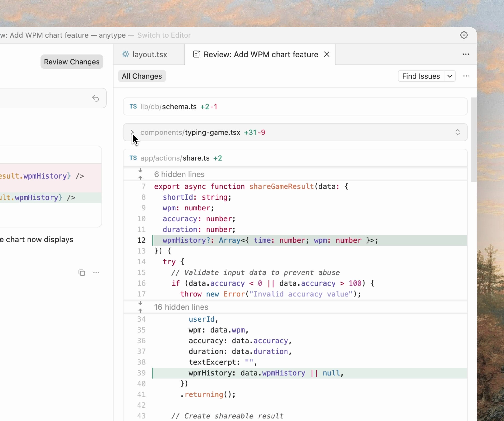Open the ellipsis menu next to Find Issues
Viewport: 504px width, 421px height.
tap(466, 76)
